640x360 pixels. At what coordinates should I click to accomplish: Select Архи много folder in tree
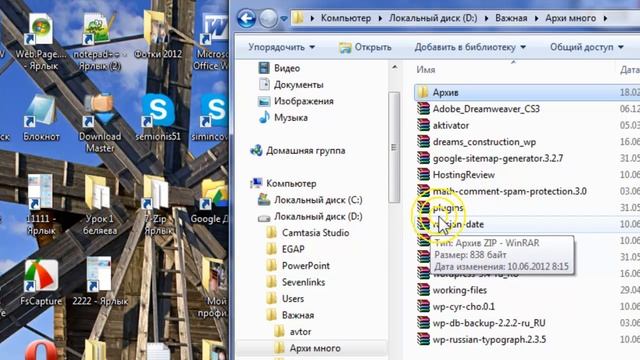pyautogui.click(x=308, y=348)
